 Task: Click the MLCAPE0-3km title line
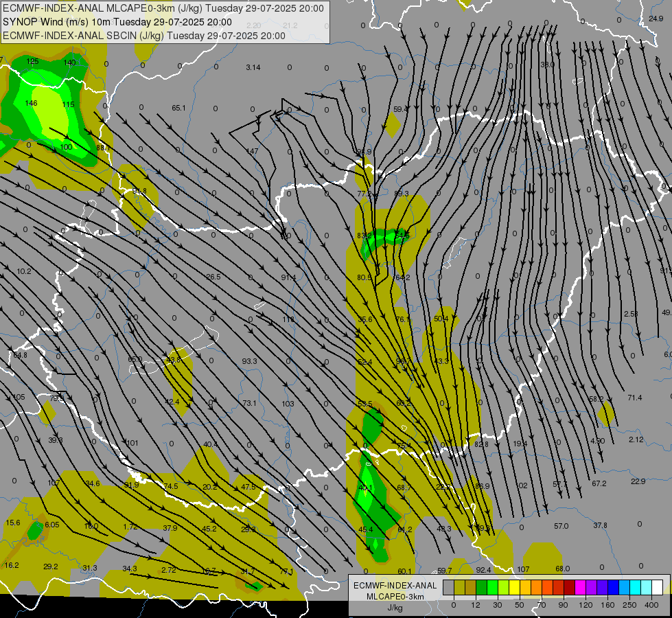pyautogui.click(x=163, y=8)
